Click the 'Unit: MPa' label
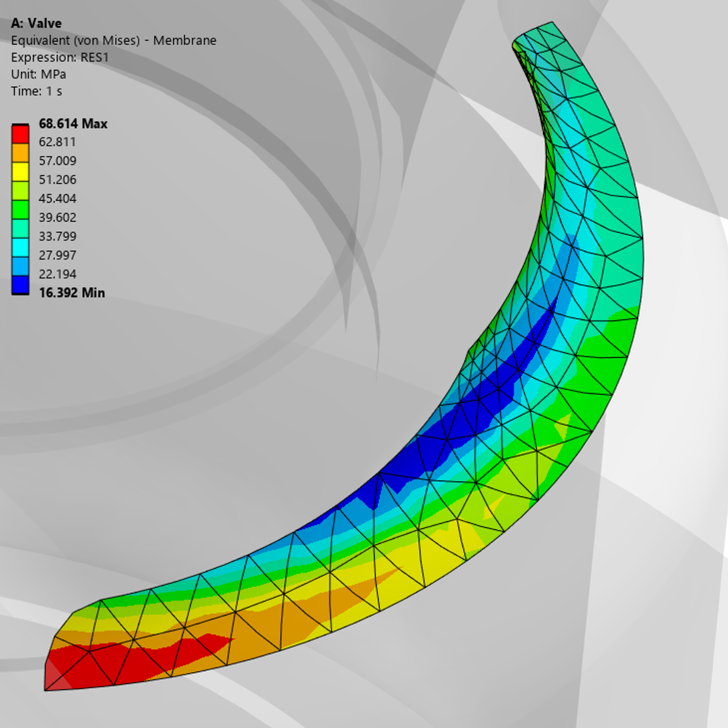The height and width of the screenshot is (728, 728). (x=38, y=74)
